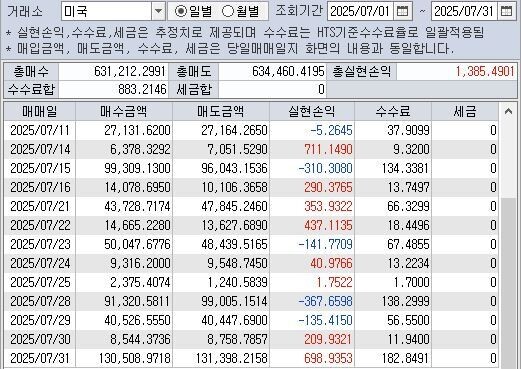Click fee 1.7000 cell
This screenshot has width=521, height=369.
[393, 282]
